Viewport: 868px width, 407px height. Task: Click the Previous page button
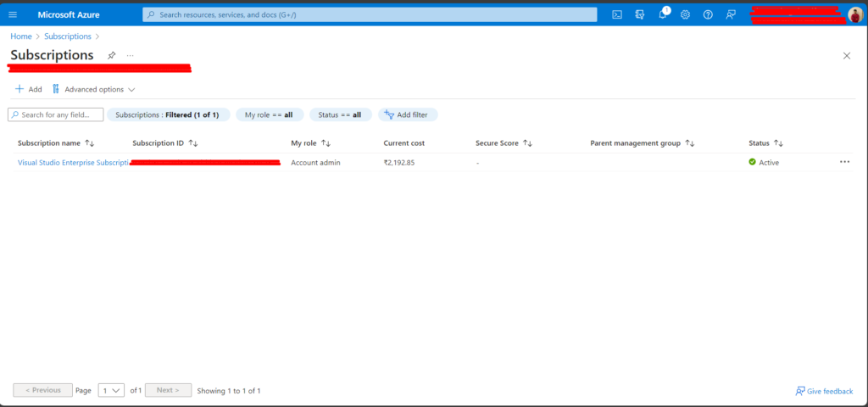(x=42, y=390)
